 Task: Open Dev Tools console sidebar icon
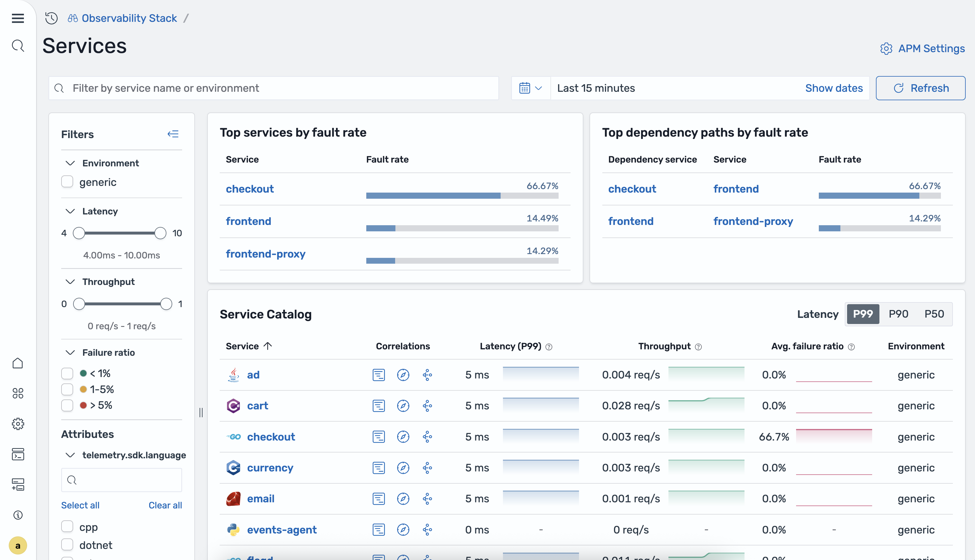click(18, 454)
